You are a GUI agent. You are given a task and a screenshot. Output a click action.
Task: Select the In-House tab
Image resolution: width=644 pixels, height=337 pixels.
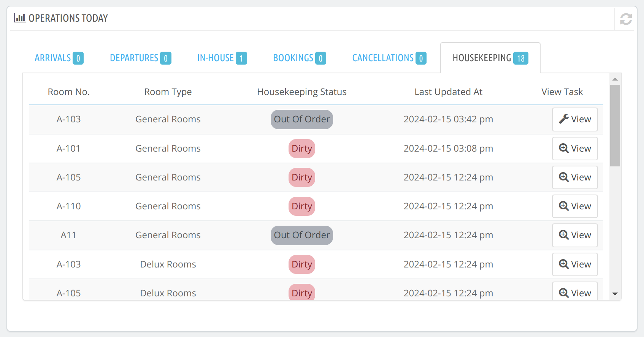(222, 58)
